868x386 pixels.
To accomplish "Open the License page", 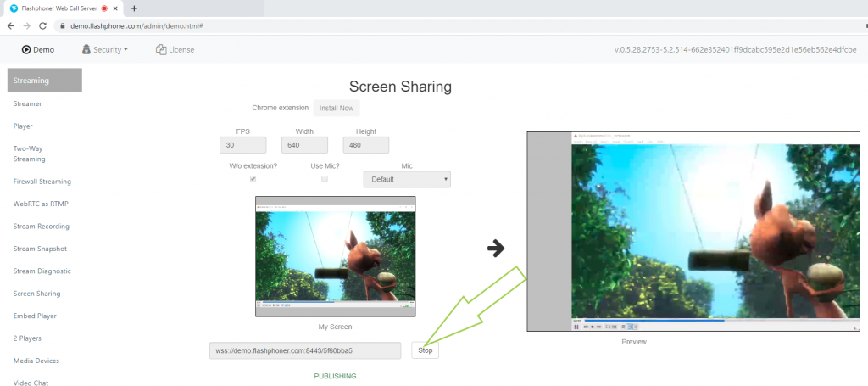I will tap(175, 49).
